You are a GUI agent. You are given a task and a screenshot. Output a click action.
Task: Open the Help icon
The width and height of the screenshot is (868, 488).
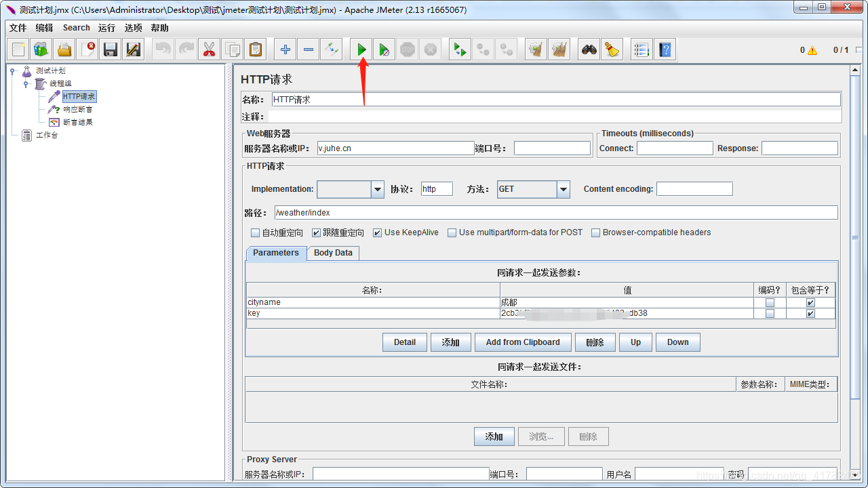point(665,49)
